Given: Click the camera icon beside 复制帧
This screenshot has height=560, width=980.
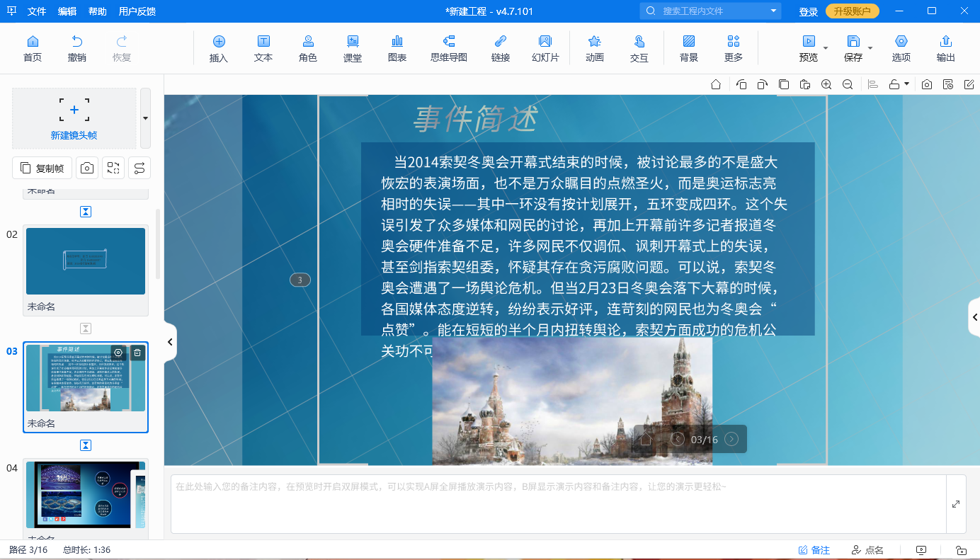Looking at the screenshot, I should pyautogui.click(x=87, y=168).
